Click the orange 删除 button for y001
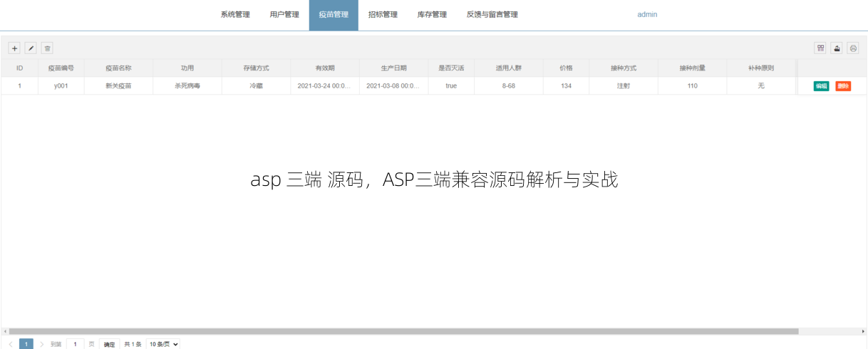This screenshot has height=349, width=868. click(x=843, y=85)
